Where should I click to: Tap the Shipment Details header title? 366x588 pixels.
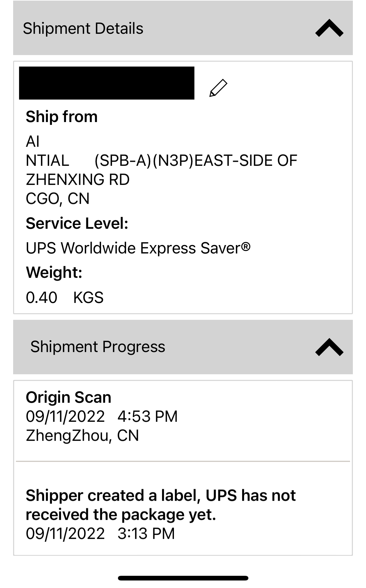pyautogui.click(x=83, y=28)
